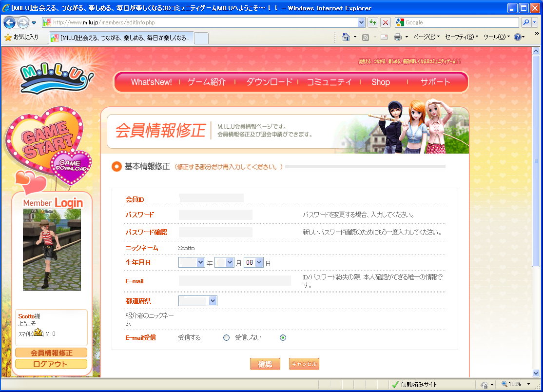The width and height of the screenshot is (543, 392).
Task: Click the IE Back navigation arrow
Action: (x=9, y=22)
